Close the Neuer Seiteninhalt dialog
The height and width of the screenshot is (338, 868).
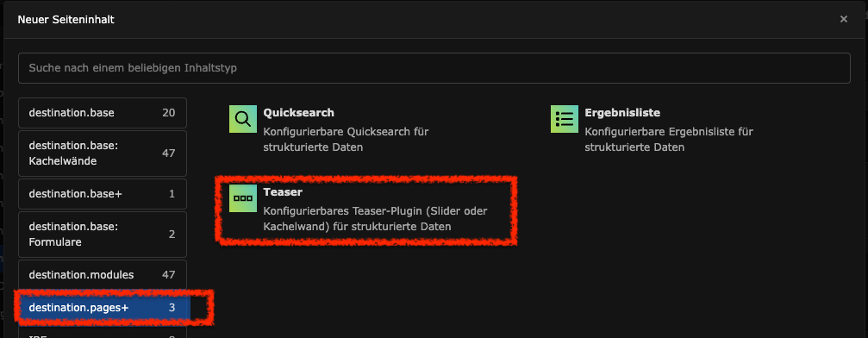pos(844,19)
